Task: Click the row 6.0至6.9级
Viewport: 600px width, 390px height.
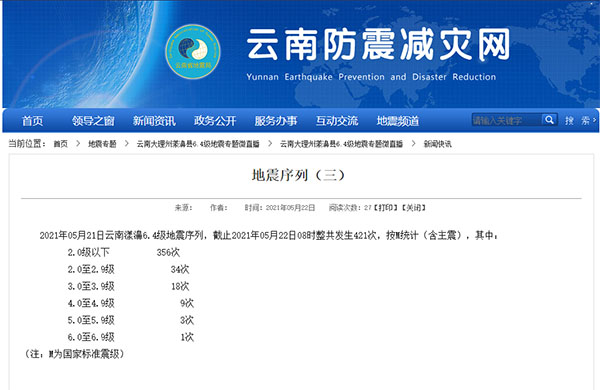Action: pos(91,337)
